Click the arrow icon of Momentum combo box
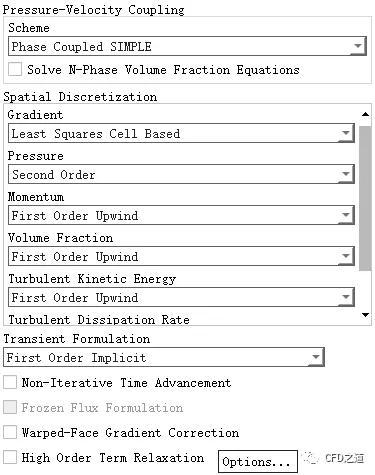The width and height of the screenshot is (375, 475). (346, 215)
